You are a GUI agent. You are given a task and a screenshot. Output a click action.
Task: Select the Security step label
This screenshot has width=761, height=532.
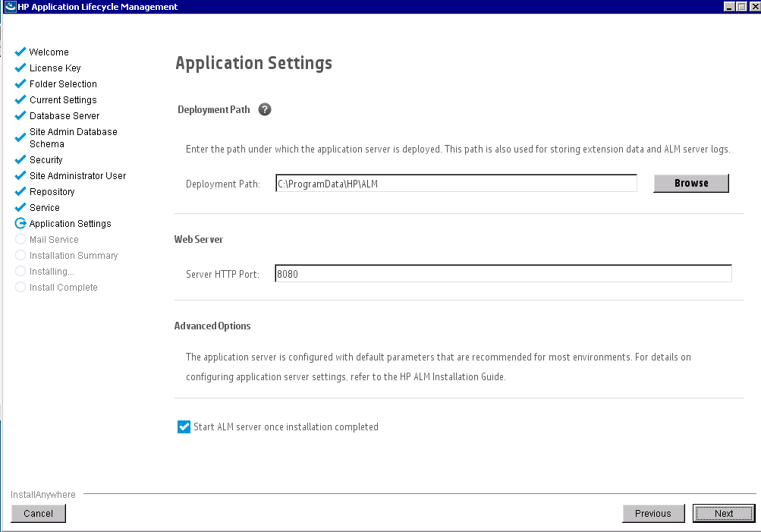tap(46, 160)
